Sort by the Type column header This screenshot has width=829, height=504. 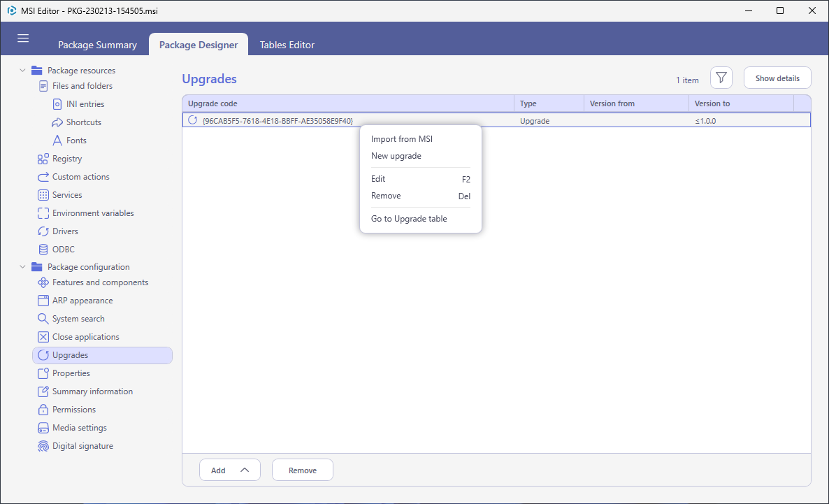tap(549, 103)
